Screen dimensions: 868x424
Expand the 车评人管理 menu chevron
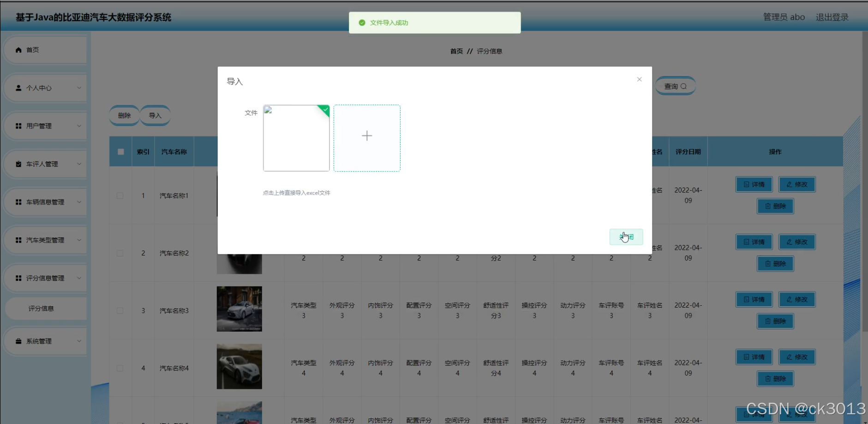coord(79,164)
